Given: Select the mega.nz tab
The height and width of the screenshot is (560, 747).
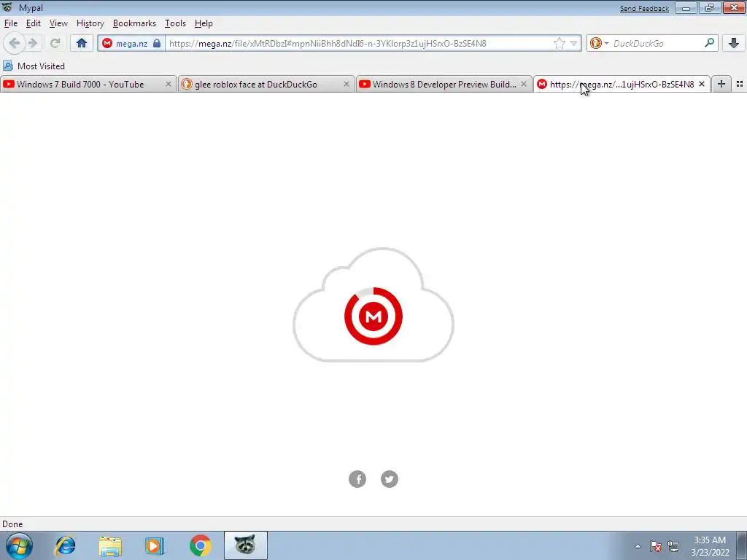Looking at the screenshot, I should [622, 85].
